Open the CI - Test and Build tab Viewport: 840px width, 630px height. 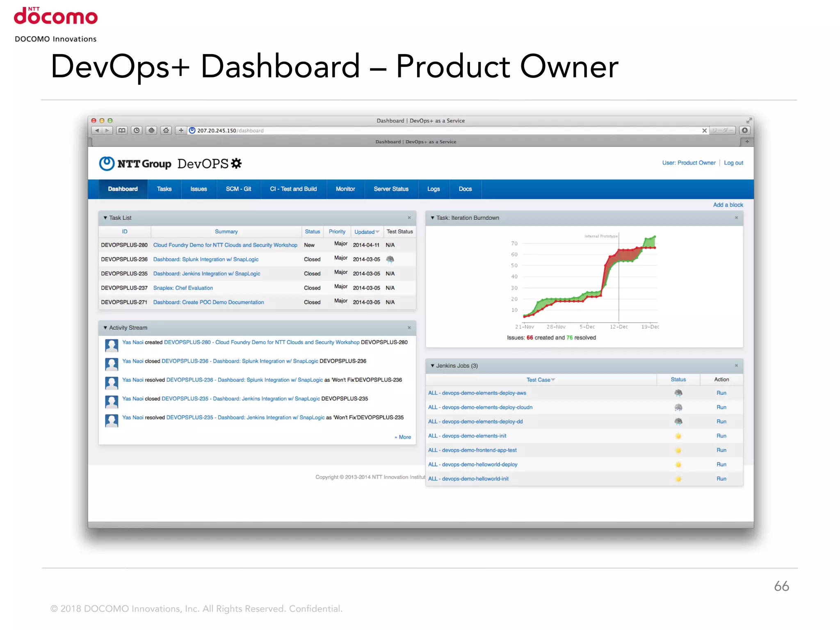[294, 189]
